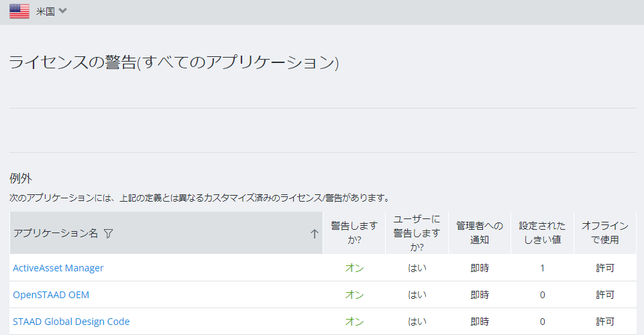Screen dimensions: 644x335
Task: Click the 警告しますか? column header
Action: point(354,233)
